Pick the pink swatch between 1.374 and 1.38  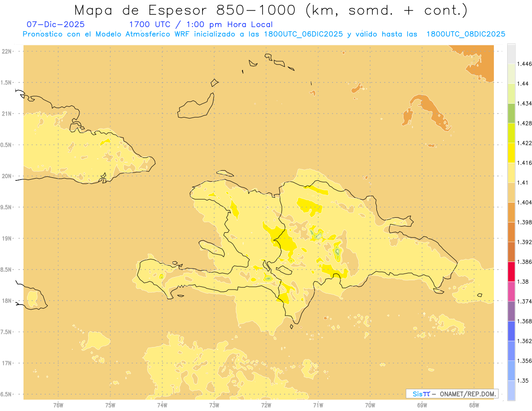click(511, 291)
